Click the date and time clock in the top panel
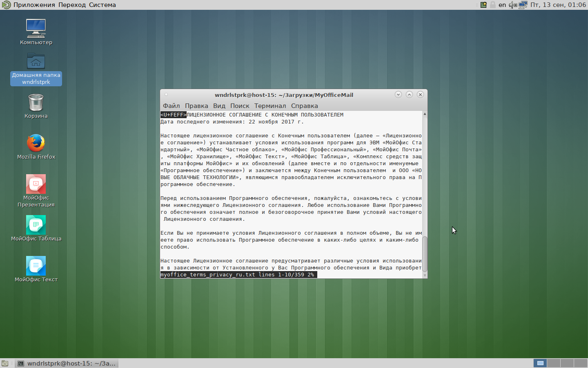Viewport: 588px width, 368px height. tap(558, 5)
